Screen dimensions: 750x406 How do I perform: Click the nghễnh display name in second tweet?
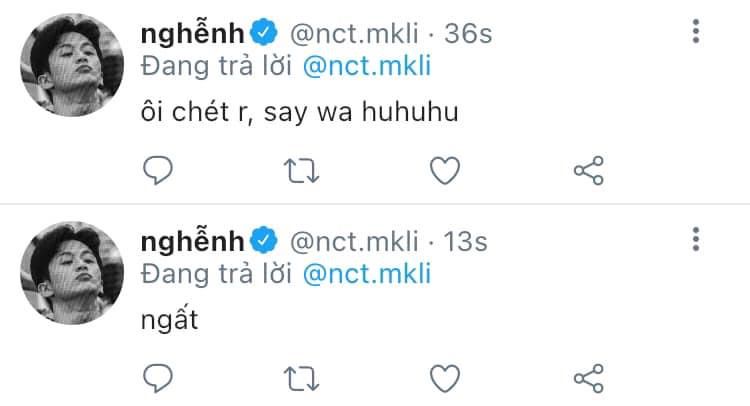[192, 241]
